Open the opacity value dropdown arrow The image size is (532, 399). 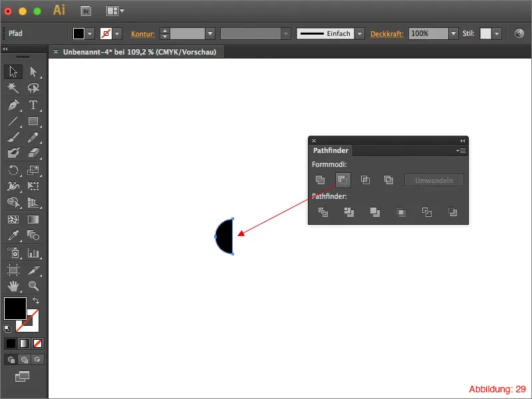pyautogui.click(x=454, y=34)
